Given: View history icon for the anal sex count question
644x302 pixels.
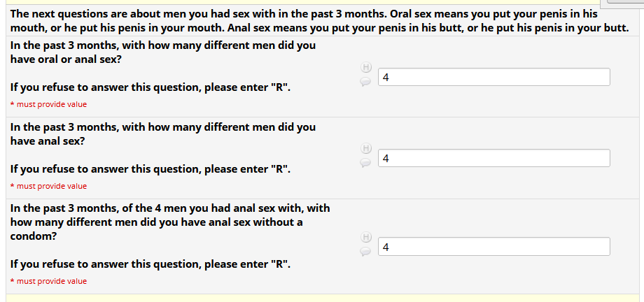Looking at the screenshot, I should tap(365, 148).
